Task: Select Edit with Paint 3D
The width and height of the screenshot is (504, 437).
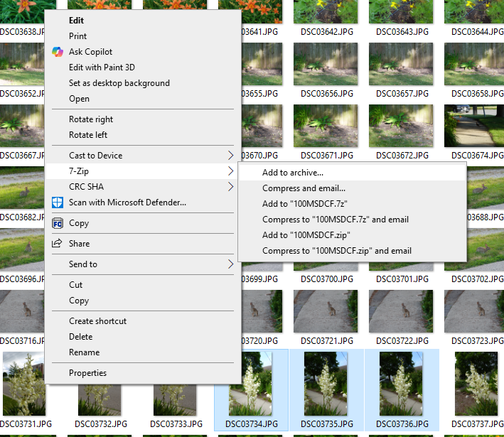Action: point(143,68)
